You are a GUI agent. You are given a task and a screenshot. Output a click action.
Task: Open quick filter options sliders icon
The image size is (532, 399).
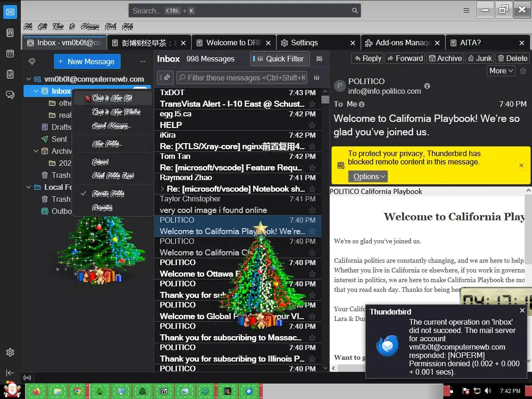tap(316, 78)
